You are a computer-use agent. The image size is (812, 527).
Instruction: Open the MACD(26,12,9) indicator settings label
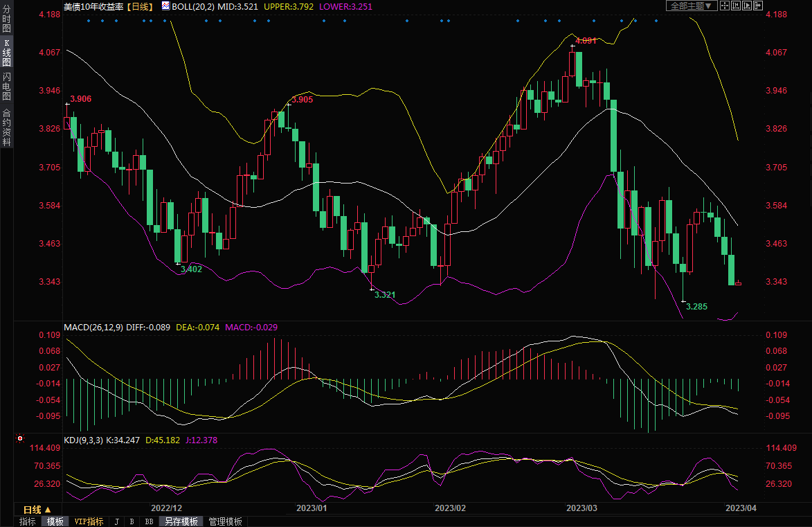click(93, 327)
